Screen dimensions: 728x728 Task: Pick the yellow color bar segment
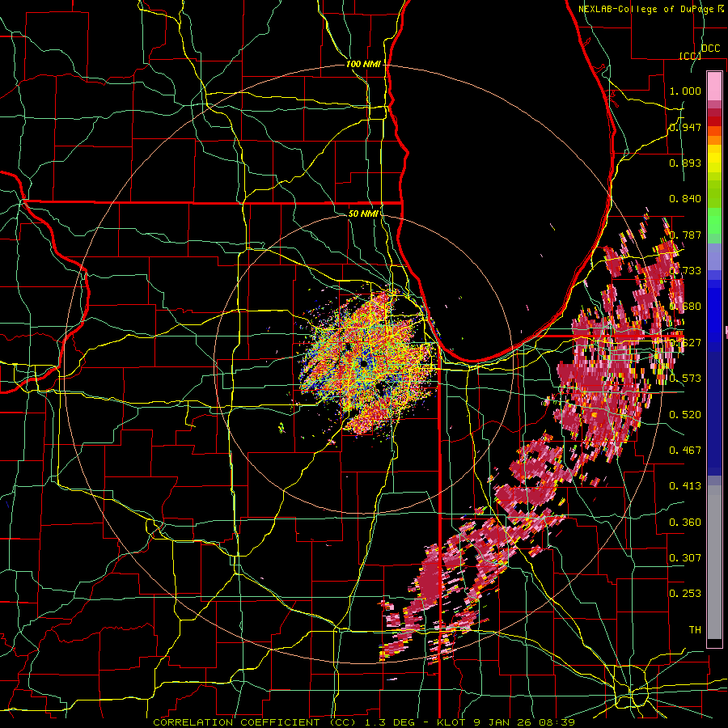click(714, 158)
